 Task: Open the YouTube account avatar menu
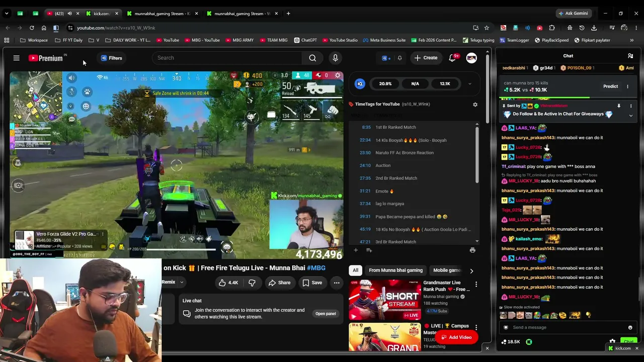[471, 58]
